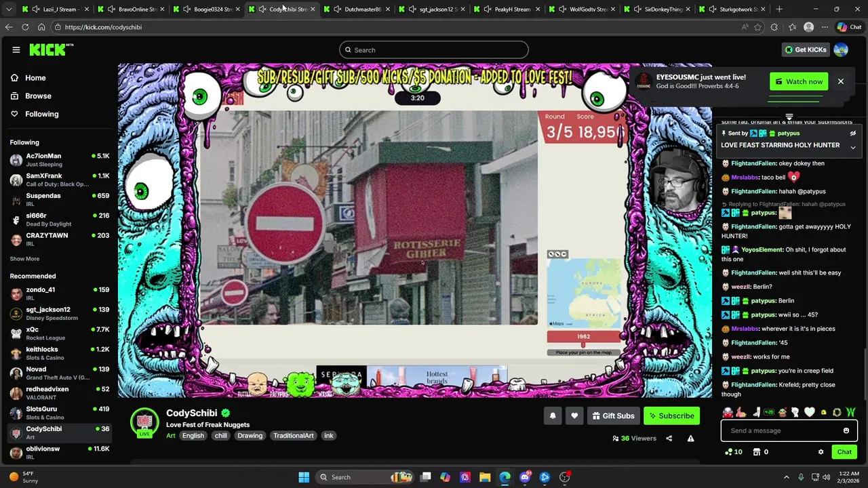
Task: Collapse the chat top panel handle
Action: pyautogui.click(x=789, y=117)
